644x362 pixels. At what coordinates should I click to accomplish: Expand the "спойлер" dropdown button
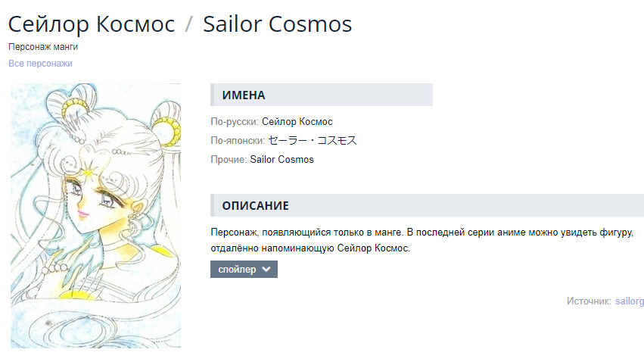click(237, 270)
